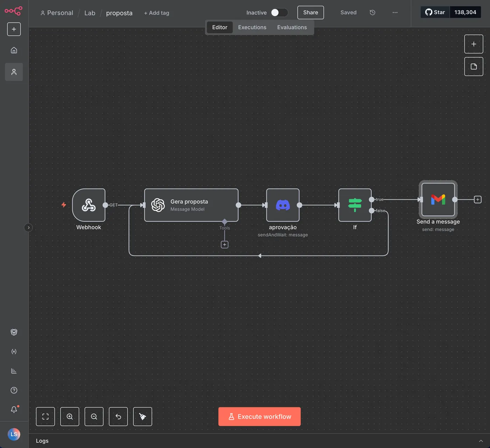Select the If node icon

coord(355,205)
